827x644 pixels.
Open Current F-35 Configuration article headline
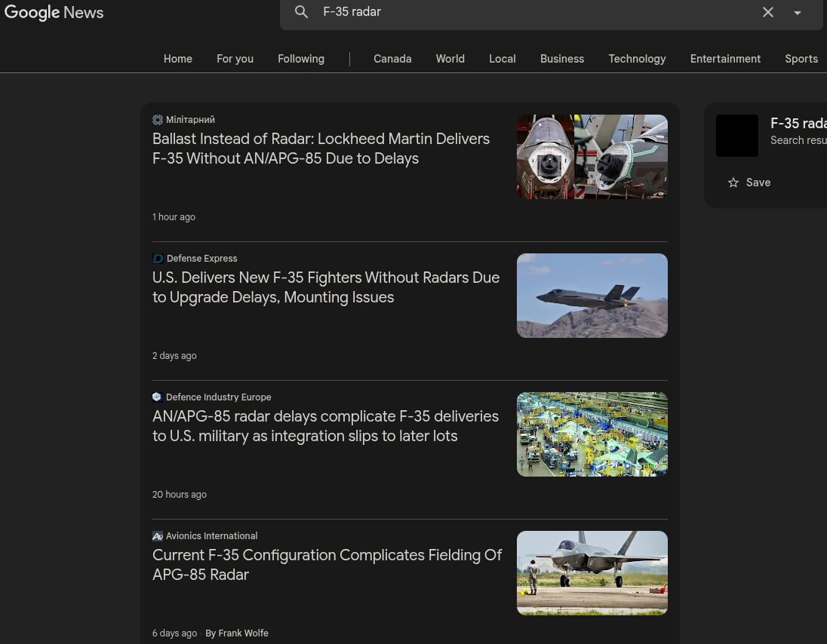click(327, 564)
